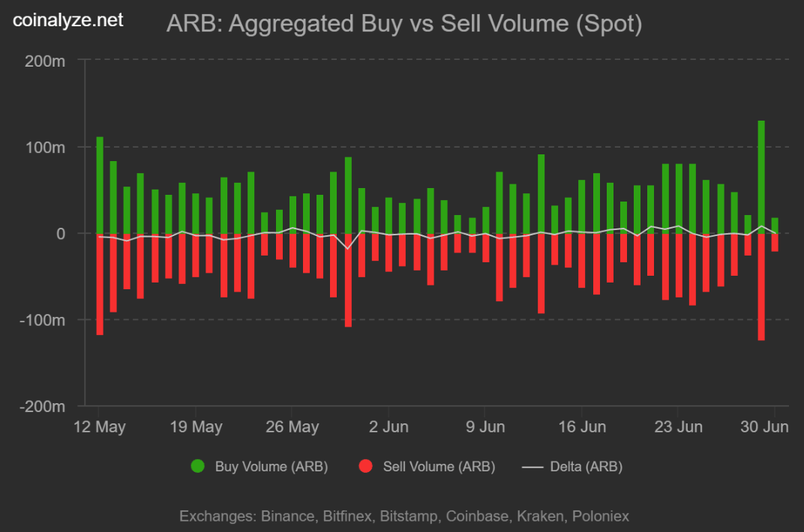Screen dimensions: 804x532
Task: Click the 12 May x-axis label
Action: pos(100,426)
